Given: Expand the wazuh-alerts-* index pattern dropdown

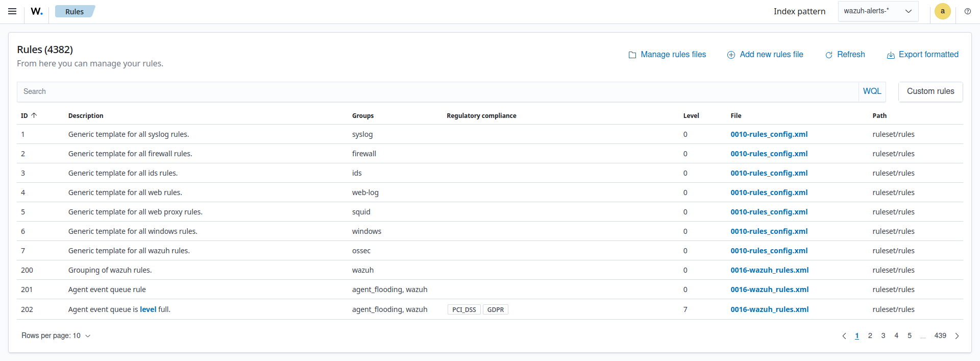Looking at the screenshot, I should 878,11.
